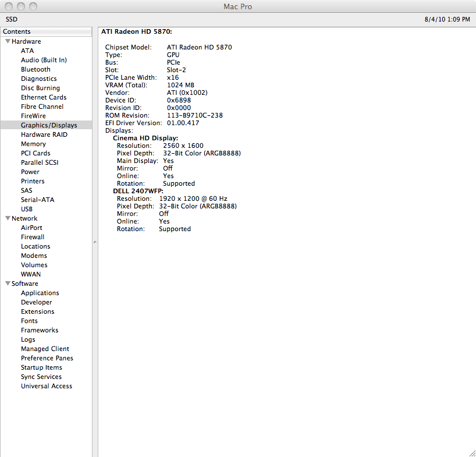Select FireWire in the sidebar

coord(33,116)
